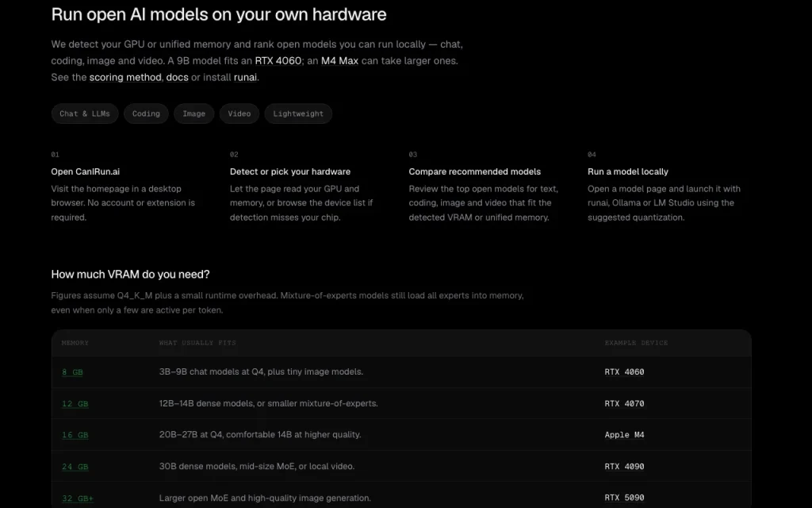Open the M4 Max link

(339, 60)
